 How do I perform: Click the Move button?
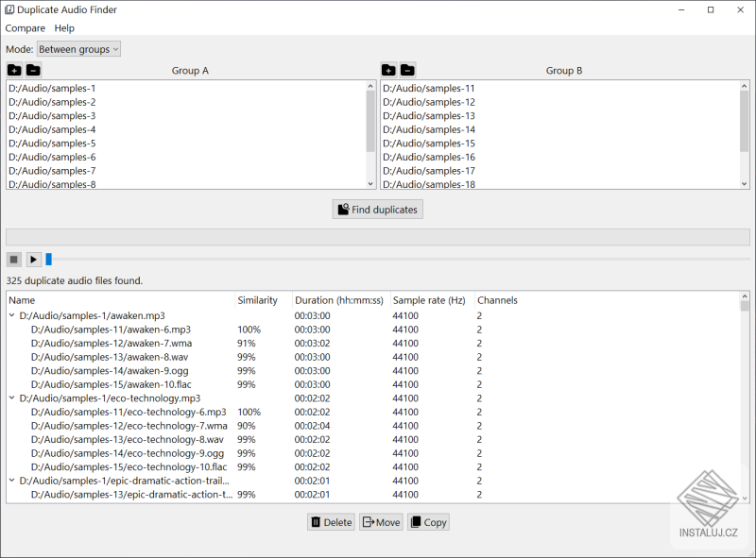[x=382, y=522]
